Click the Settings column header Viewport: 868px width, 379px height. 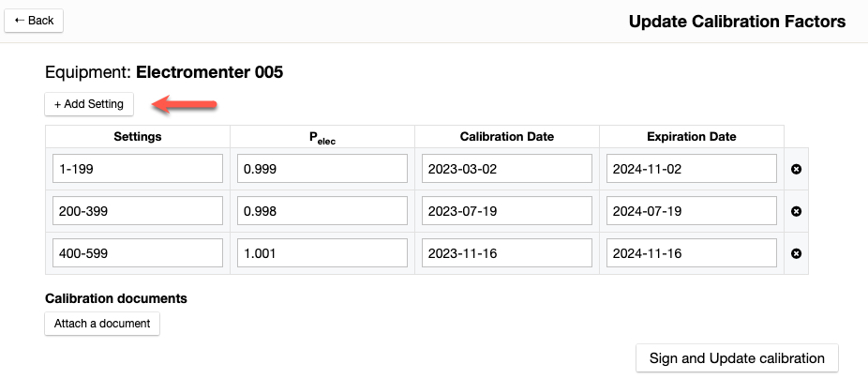coord(138,136)
